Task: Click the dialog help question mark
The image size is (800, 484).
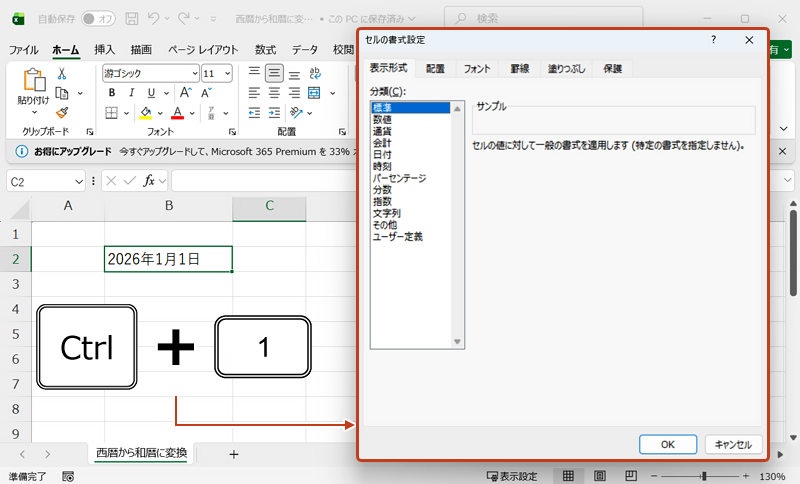Action: (713, 40)
